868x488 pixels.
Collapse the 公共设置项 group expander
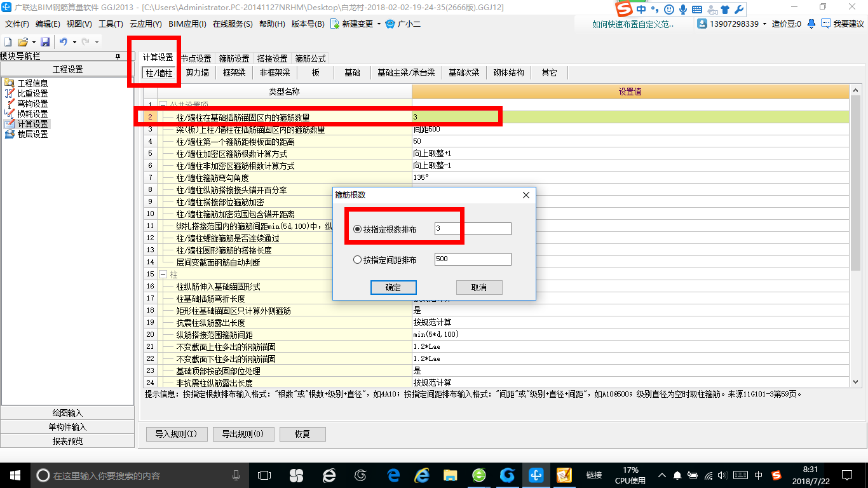[x=163, y=105]
